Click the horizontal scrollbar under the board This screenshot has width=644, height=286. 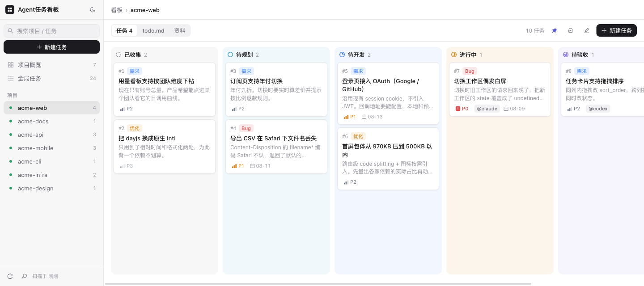pos(318,283)
